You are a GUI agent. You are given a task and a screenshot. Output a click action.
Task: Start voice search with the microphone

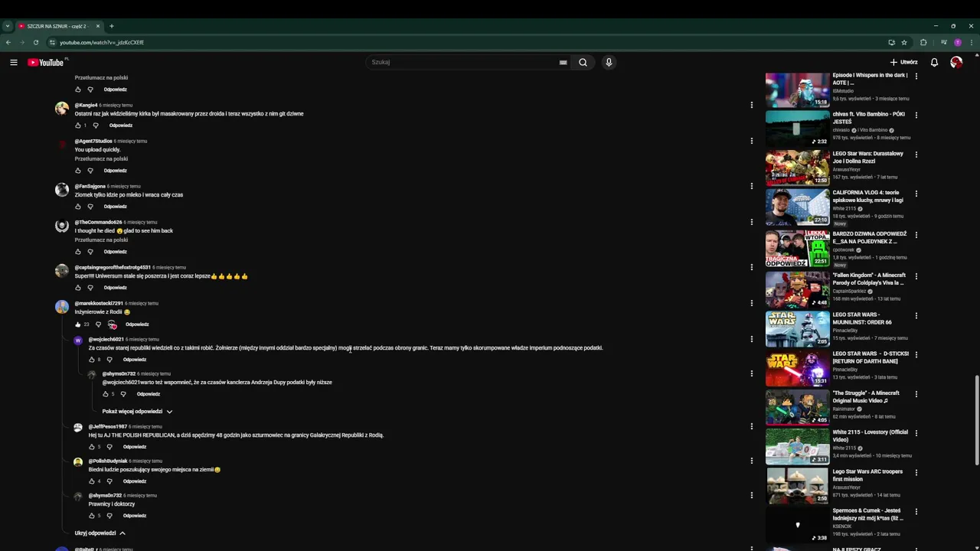coord(609,62)
